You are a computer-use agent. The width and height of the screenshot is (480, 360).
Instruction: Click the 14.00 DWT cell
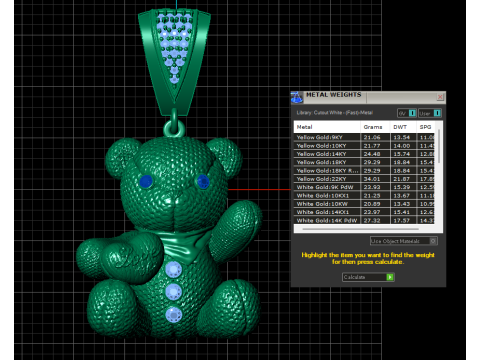pyautogui.click(x=403, y=146)
